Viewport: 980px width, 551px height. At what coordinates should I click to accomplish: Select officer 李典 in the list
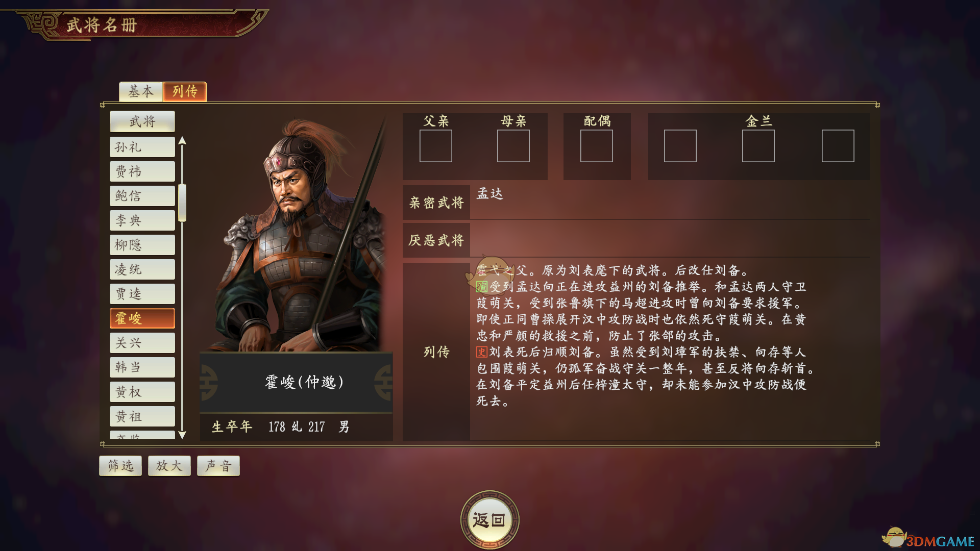coord(142,220)
